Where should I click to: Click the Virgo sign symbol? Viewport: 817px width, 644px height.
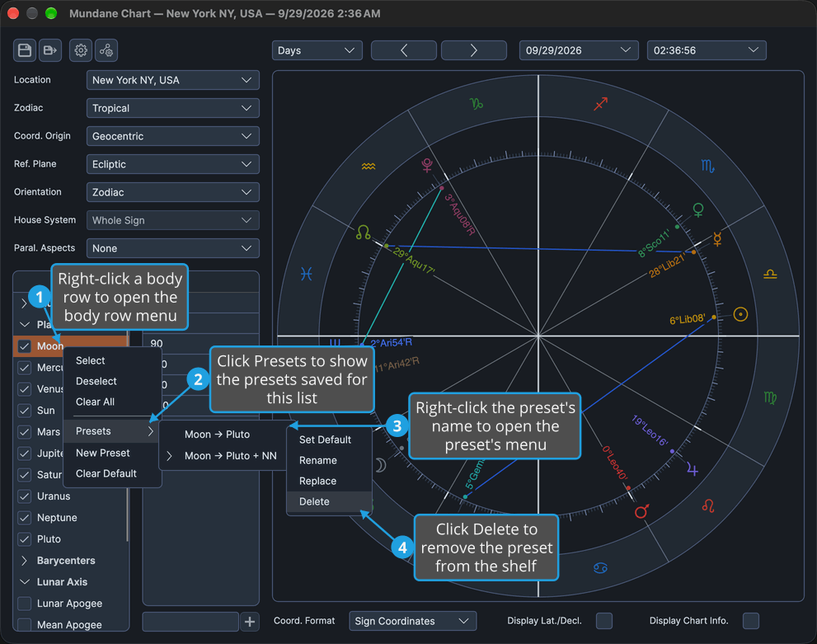(x=769, y=397)
